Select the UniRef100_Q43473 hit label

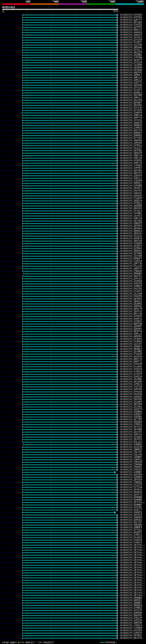tap(131, 60)
